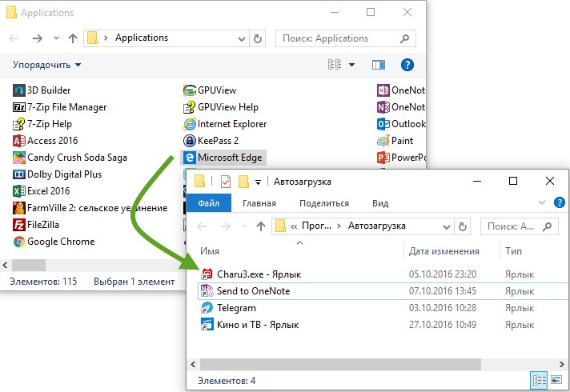Screen dimensions: 570x392
Task: Select GPUView Help icon
Action: tap(190, 107)
